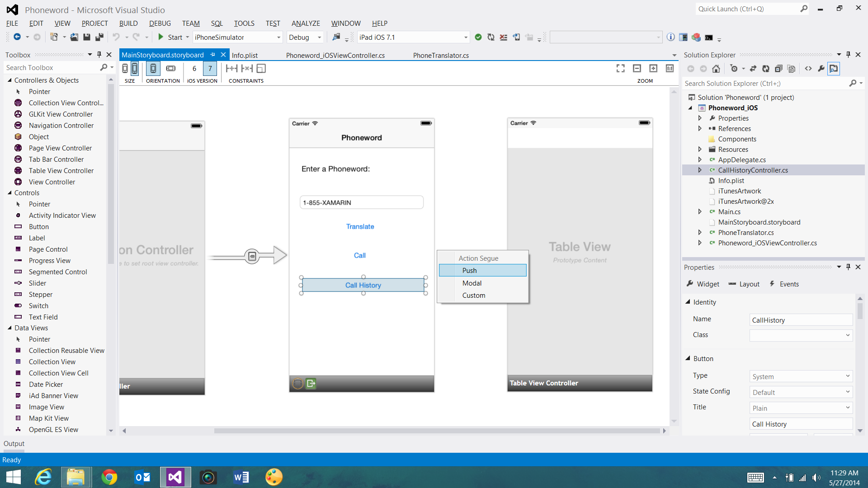
Task: Open the iPhoneSimulator platform dropdown
Action: [278, 38]
